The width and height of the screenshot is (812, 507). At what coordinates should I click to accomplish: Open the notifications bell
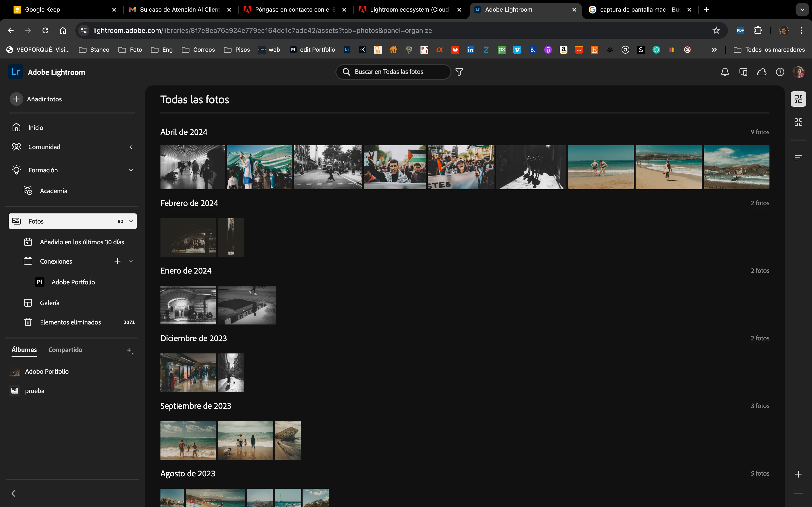[x=725, y=72]
